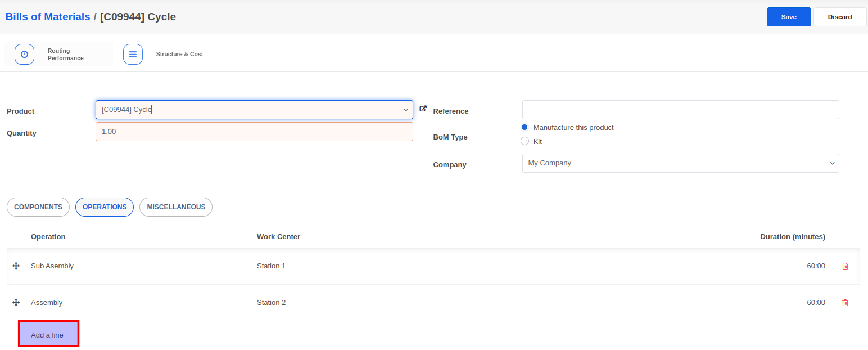Expand the Product dropdown
This screenshot has width=868, height=350.
pyautogui.click(x=405, y=110)
